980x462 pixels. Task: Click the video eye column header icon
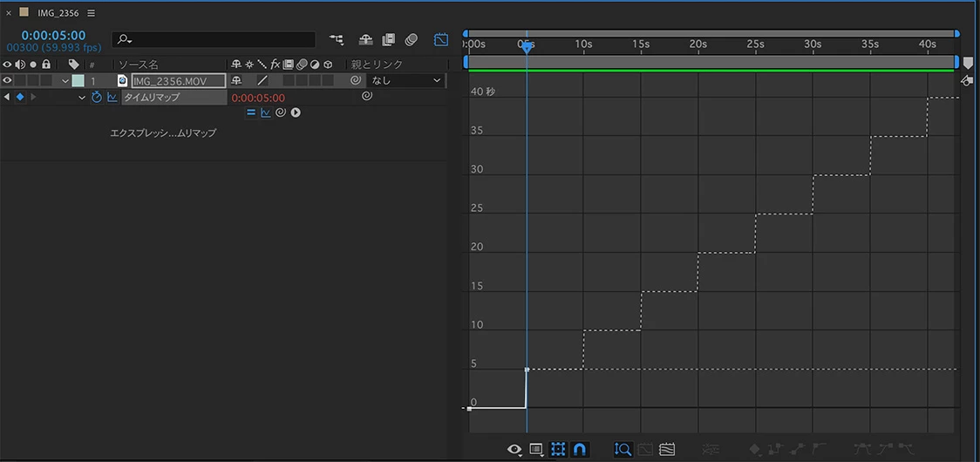pos(7,64)
